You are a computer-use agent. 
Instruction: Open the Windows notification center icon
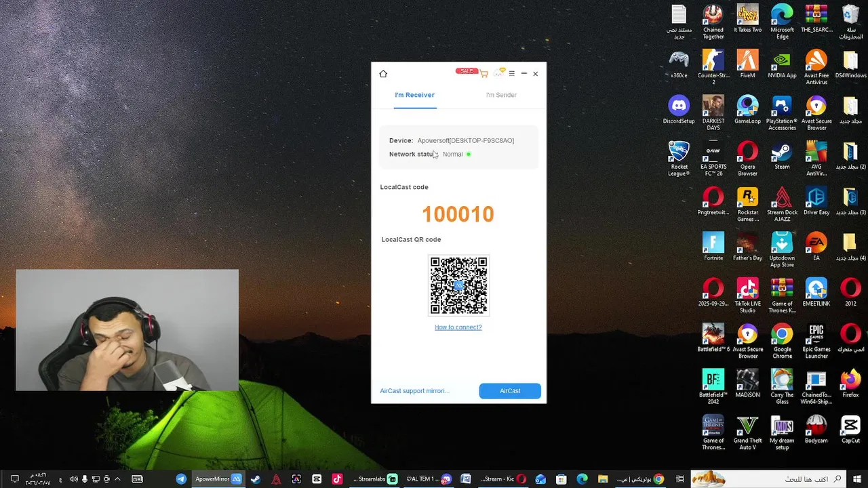coord(14,479)
